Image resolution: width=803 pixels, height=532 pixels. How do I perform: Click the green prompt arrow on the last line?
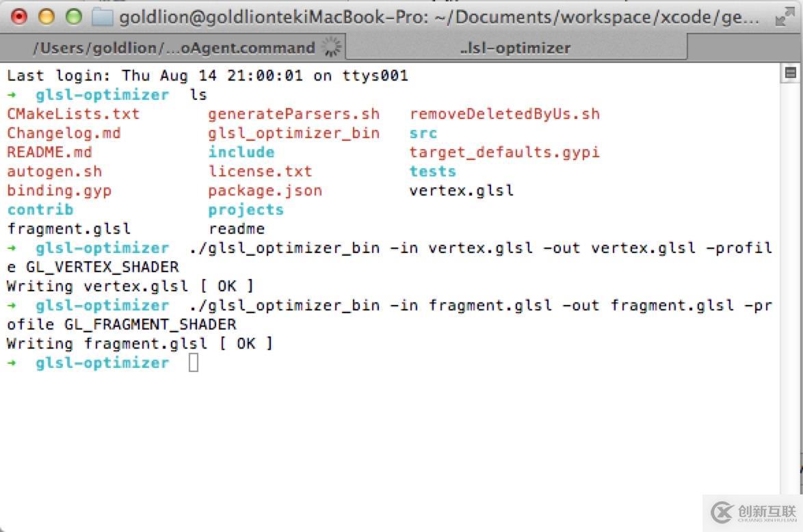[13, 363]
